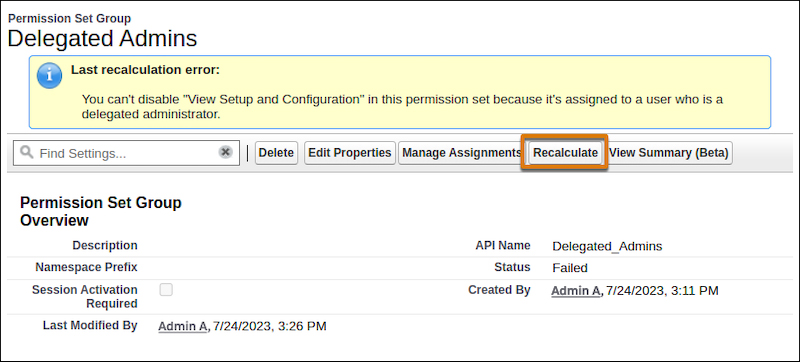Open Edit Properties
This screenshot has height=362, width=800.
349,153
